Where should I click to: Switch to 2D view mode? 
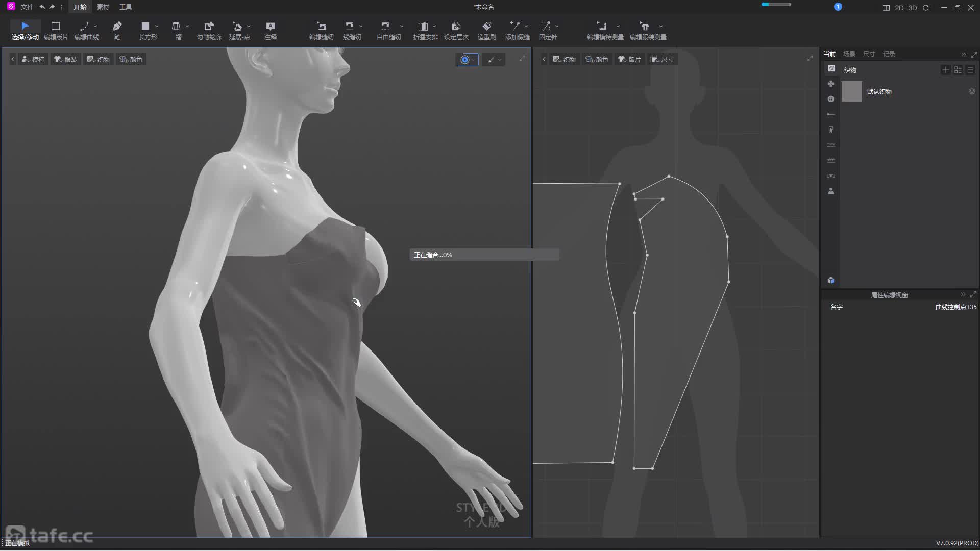coord(899,8)
